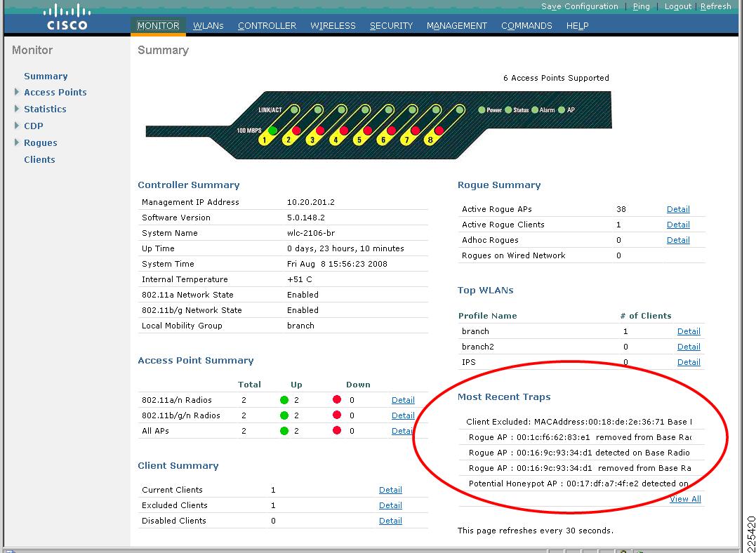756x553 pixels.
Task: Click Save Configuration link
Action: [x=580, y=6]
